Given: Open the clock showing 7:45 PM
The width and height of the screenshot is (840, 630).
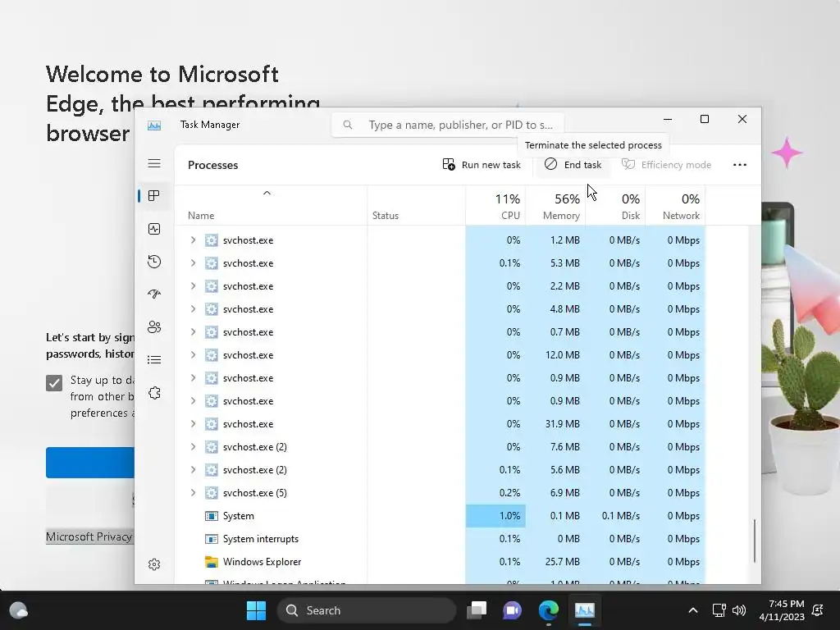Looking at the screenshot, I should [782, 610].
